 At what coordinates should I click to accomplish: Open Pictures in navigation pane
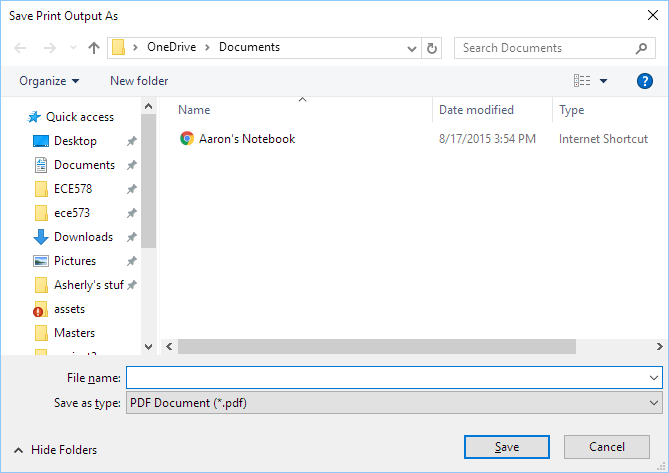tap(75, 261)
